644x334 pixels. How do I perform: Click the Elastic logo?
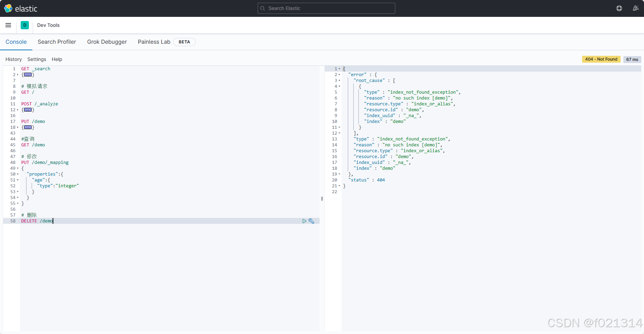coord(21,8)
